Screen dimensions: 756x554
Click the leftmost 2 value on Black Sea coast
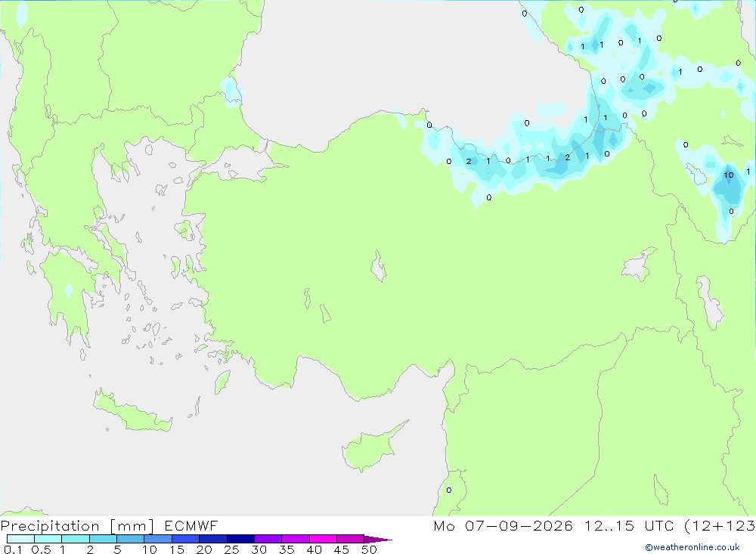469,161
